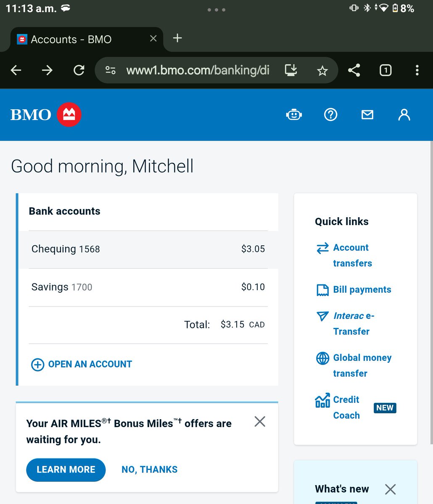Open the help question mark icon
433x504 pixels.
331,115
